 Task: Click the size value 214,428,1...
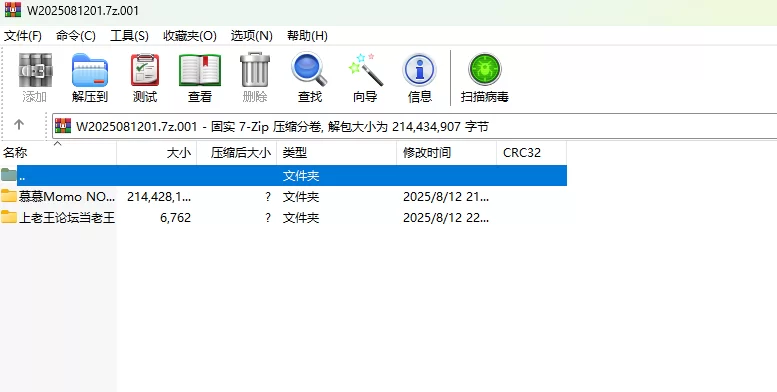(159, 197)
